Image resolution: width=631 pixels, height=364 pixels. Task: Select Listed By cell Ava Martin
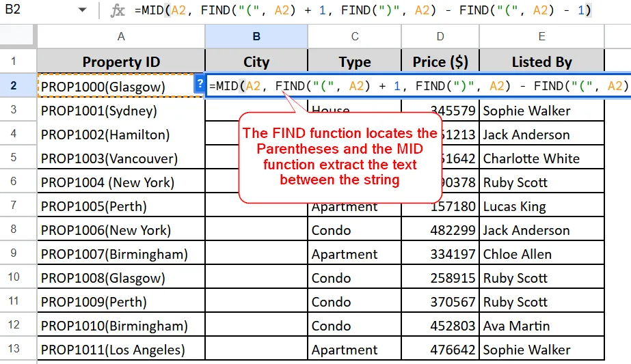(x=541, y=325)
